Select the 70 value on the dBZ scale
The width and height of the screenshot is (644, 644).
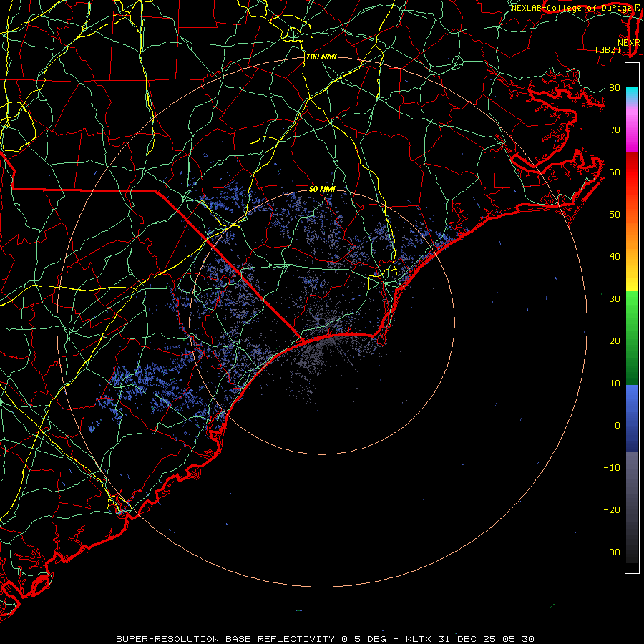(x=615, y=130)
